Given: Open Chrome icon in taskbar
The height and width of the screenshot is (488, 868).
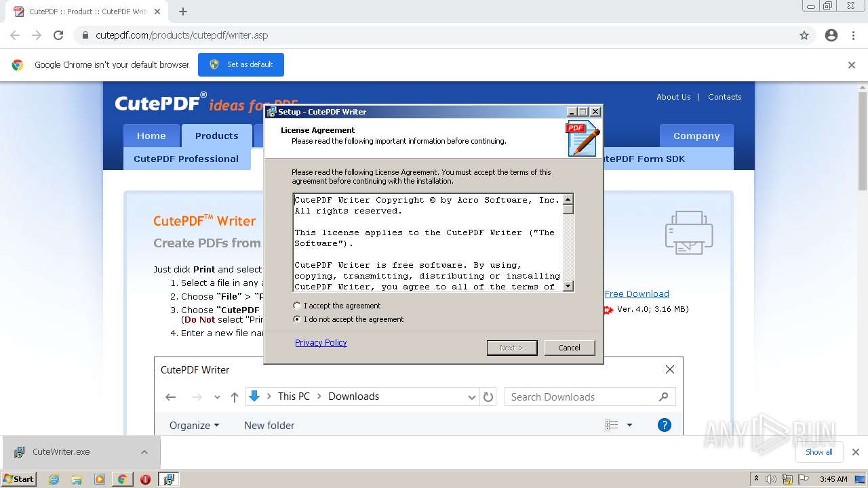Looking at the screenshot, I should [123, 479].
